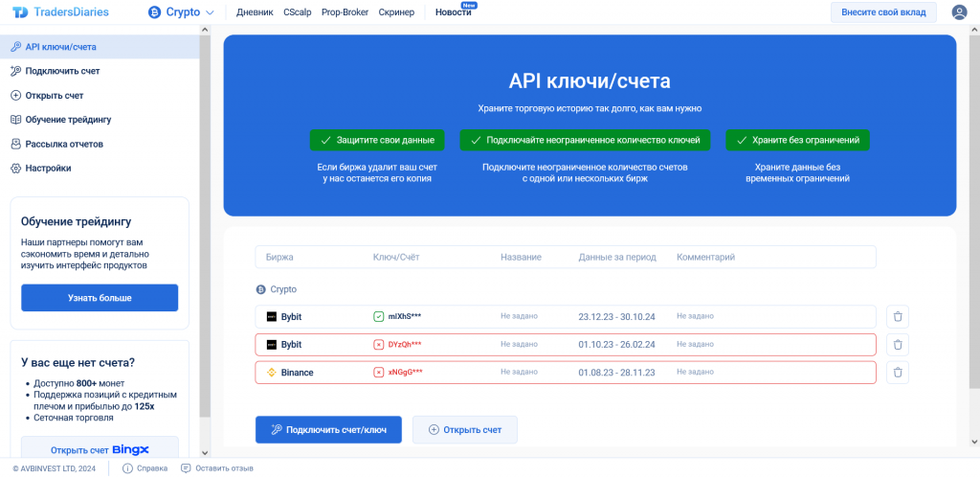Delete the first Bybit key with trash icon
Screen dimensions: 980x478
click(x=897, y=317)
